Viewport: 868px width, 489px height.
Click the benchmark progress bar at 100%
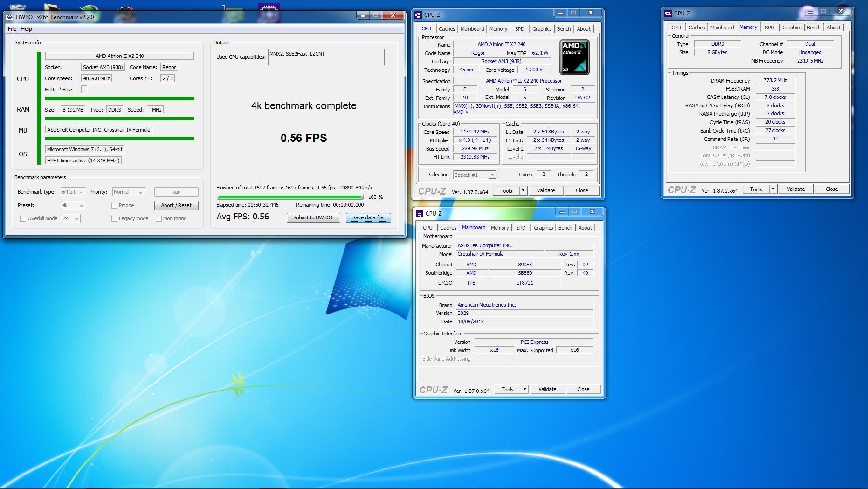(x=290, y=197)
